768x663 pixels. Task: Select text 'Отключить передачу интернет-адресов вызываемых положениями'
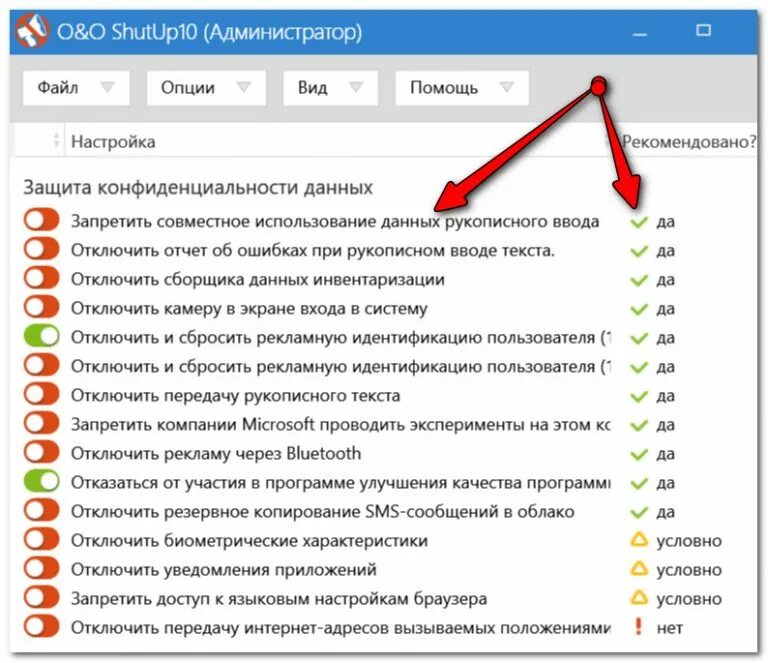(x=341, y=628)
